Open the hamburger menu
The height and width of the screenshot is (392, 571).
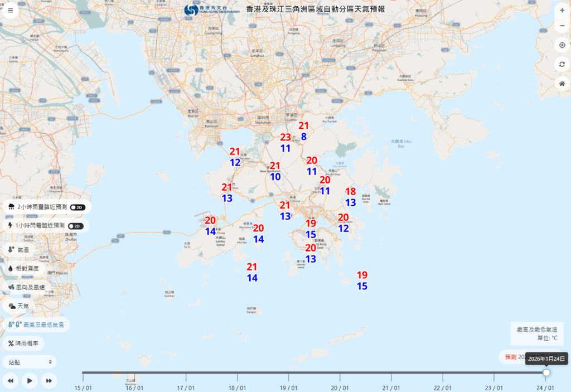point(10,10)
